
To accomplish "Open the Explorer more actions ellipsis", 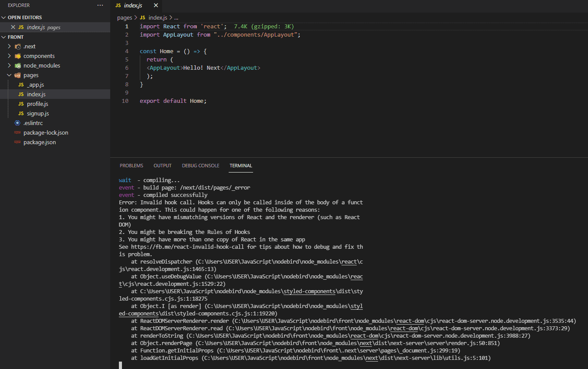I will pyautogui.click(x=100, y=5).
